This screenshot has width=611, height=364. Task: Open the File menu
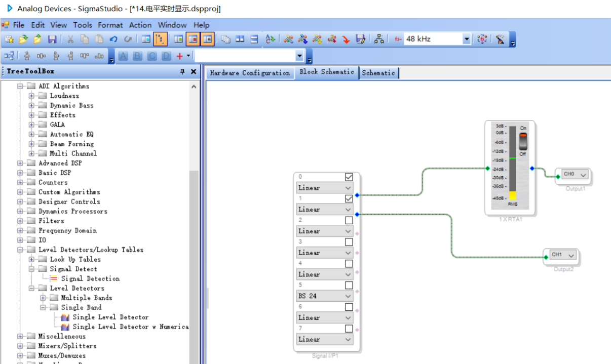[x=19, y=25]
